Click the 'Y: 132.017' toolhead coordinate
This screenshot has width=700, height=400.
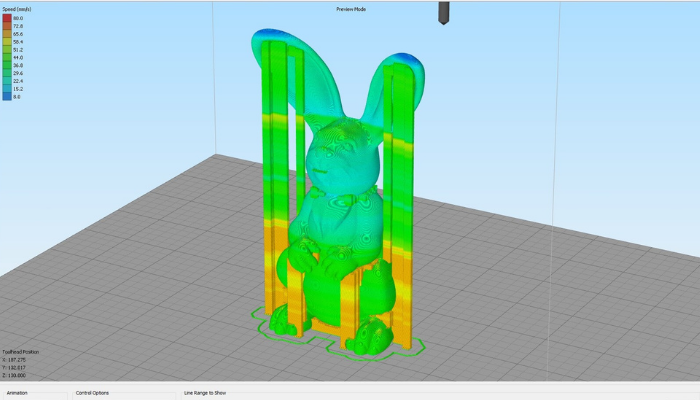(x=14, y=367)
